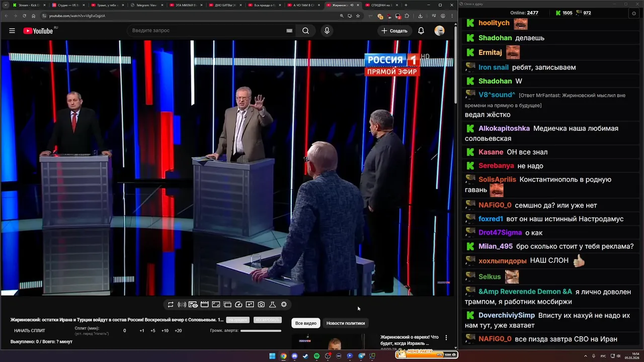Open the playback speed gauge icon

click(x=238, y=304)
